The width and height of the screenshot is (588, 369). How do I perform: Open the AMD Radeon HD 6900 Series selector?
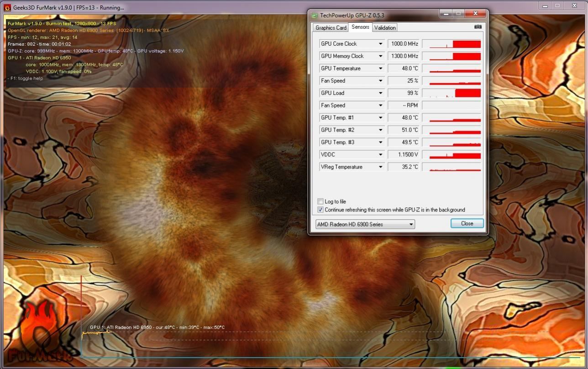tap(365, 224)
